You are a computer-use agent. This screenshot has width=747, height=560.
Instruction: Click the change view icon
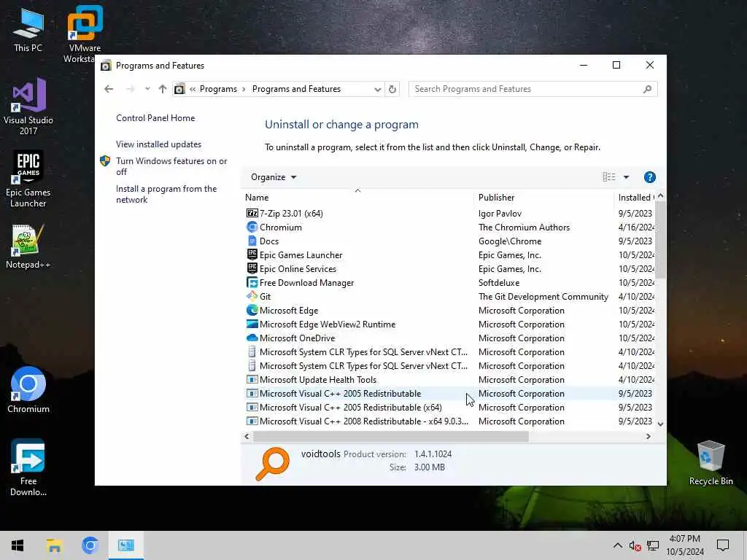point(609,177)
